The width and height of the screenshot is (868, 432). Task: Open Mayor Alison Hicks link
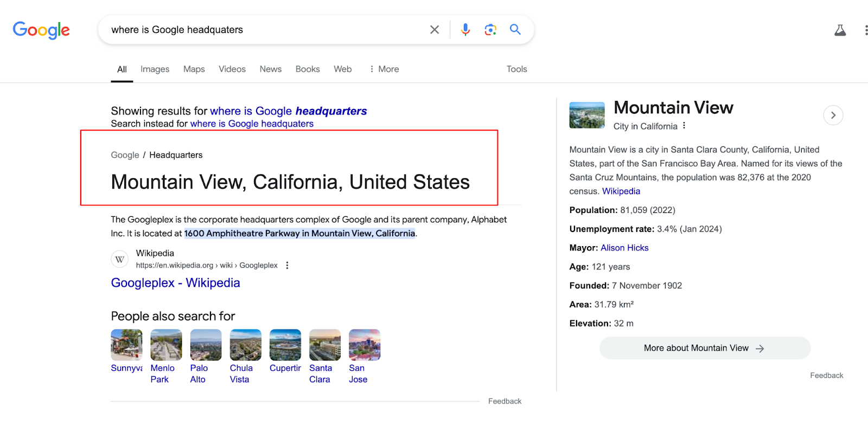(624, 248)
